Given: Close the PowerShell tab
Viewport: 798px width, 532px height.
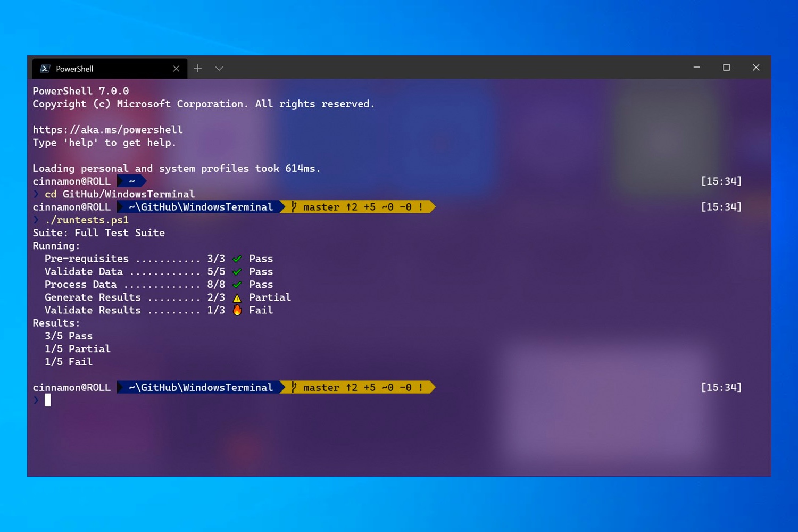Looking at the screenshot, I should click(x=176, y=69).
